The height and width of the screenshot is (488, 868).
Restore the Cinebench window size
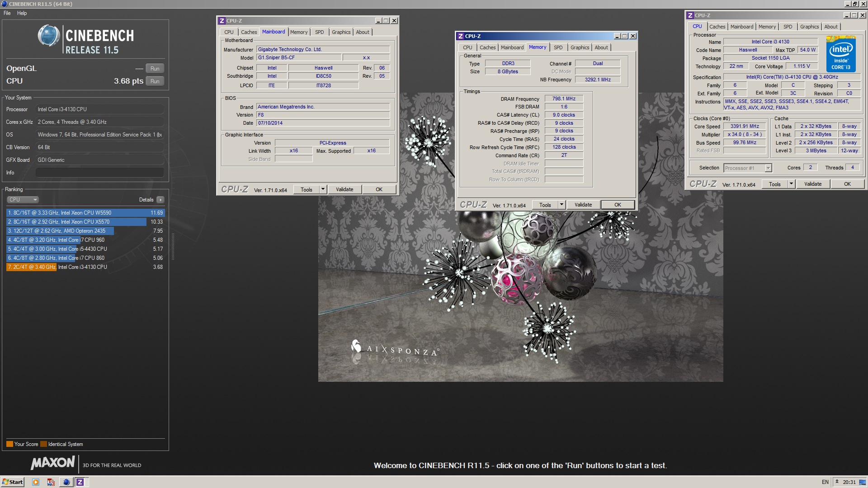click(x=855, y=4)
